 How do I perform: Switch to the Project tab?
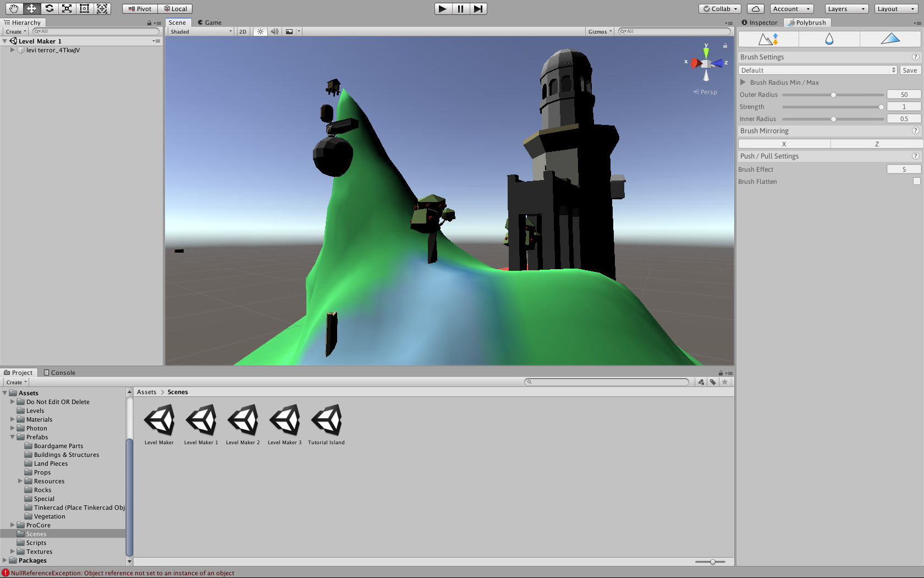[18, 373]
